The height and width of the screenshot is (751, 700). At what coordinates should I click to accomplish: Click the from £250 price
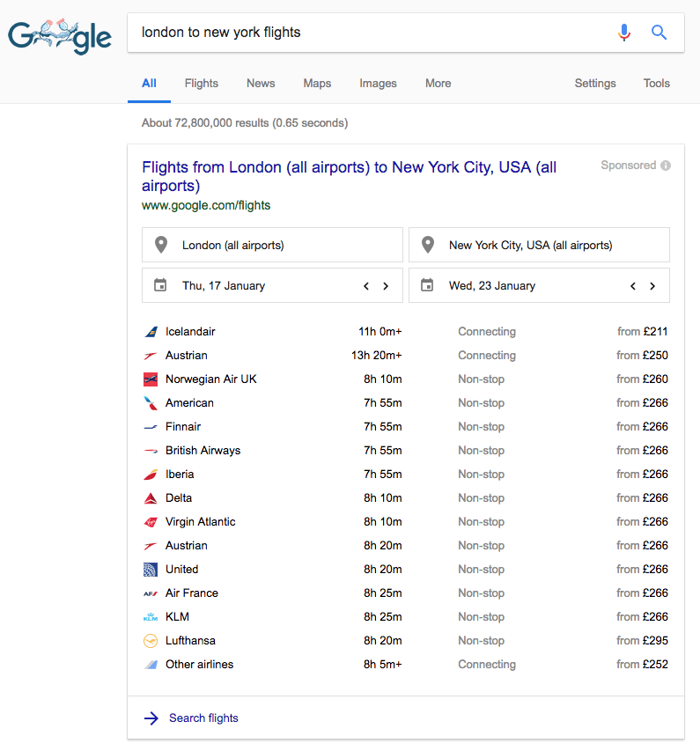[x=642, y=356]
